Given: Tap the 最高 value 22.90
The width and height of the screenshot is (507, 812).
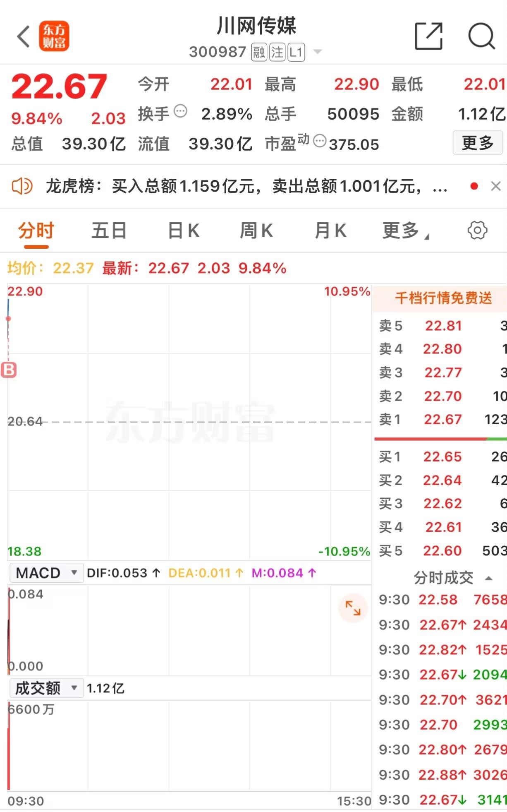Looking at the screenshot, I should pos(356,84).
